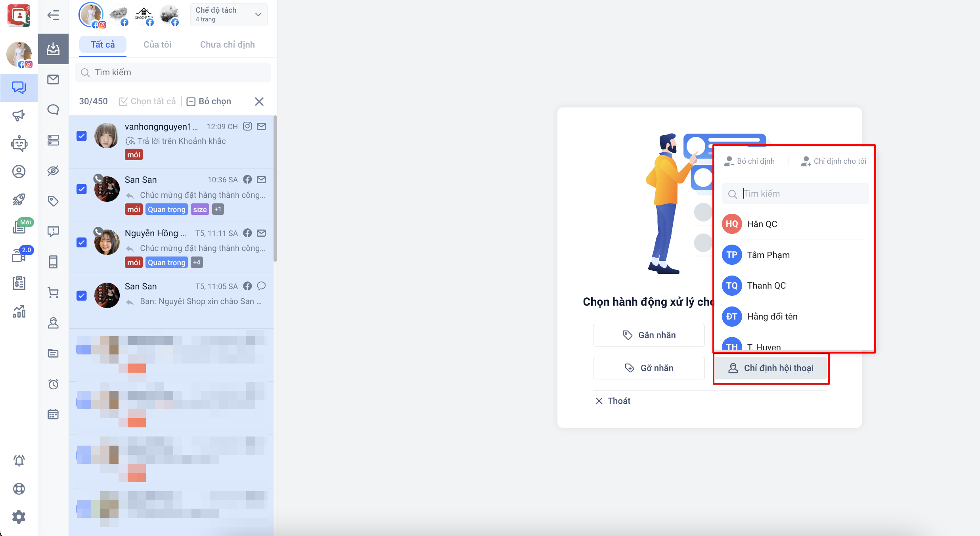This screenshot has height=536, width=980.
Task: Open the shopping cart icon
Action: pos(53,293)
